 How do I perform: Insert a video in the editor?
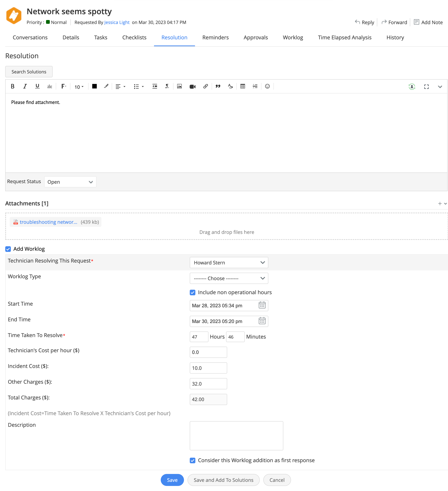point(193,87)
